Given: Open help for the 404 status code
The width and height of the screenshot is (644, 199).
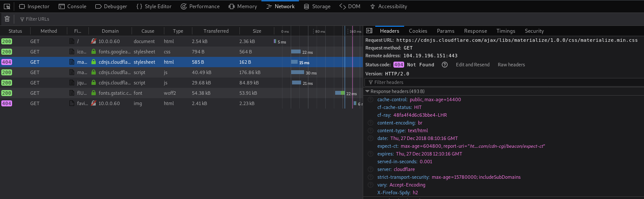Looking at the screenshot, I should click(445, 65).
